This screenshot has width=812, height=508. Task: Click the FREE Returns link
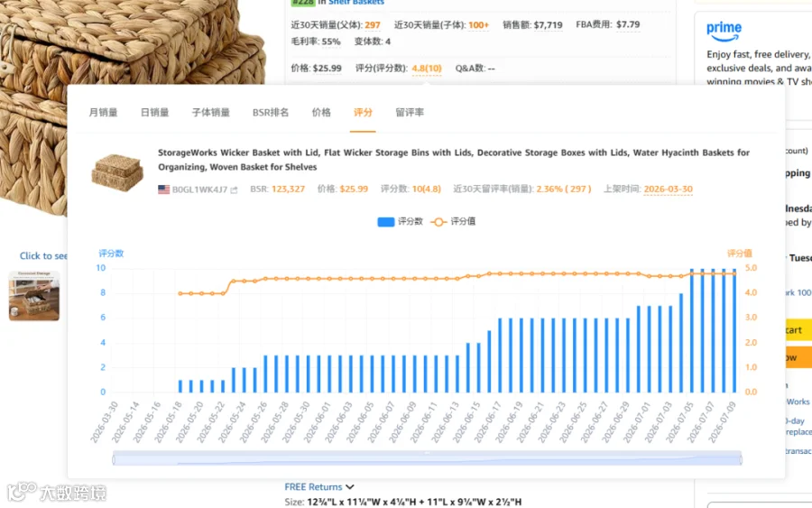313,486
